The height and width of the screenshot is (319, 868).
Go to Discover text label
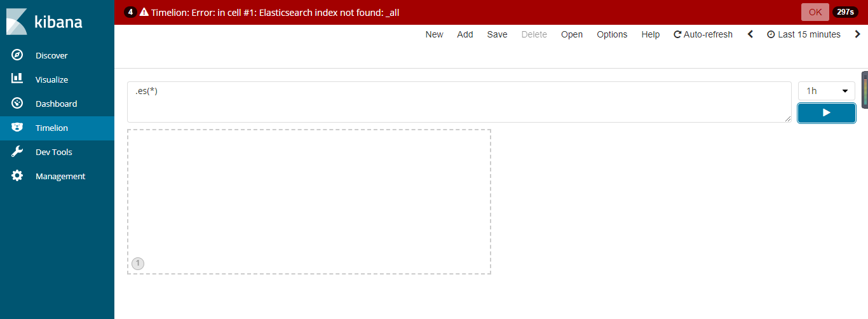pyautogui.click(x=51, y=55)
